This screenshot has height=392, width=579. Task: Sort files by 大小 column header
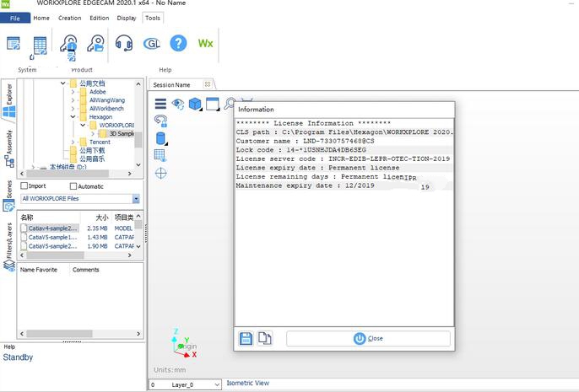coord(102,217)
